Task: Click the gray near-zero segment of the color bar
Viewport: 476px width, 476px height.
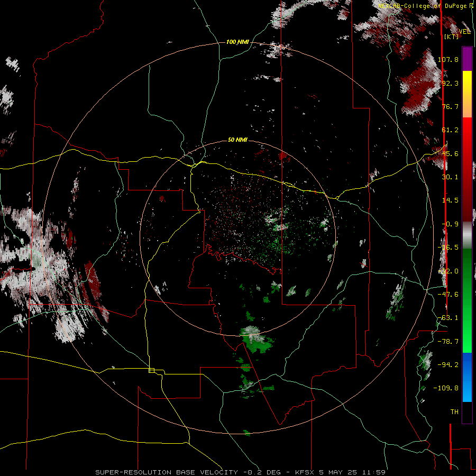Action: pyautogui.click(x=467, y=235)
